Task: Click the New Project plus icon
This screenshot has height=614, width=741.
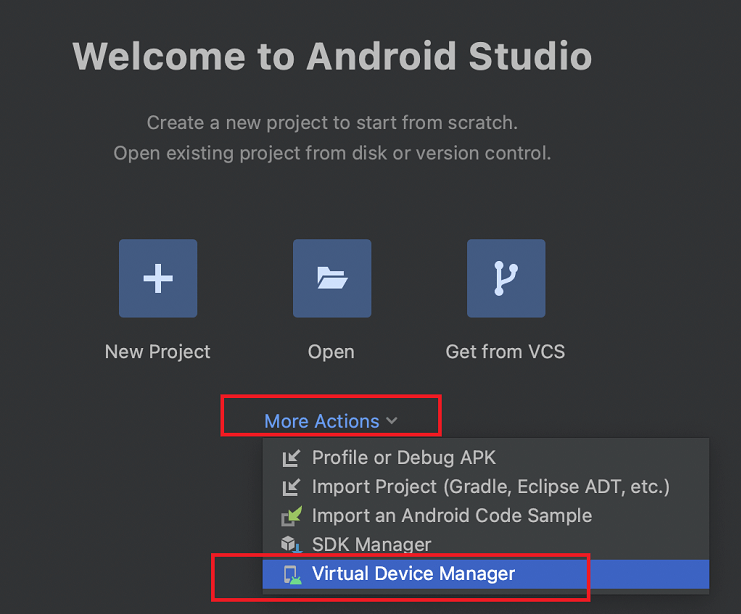Action: coord(158,278)
